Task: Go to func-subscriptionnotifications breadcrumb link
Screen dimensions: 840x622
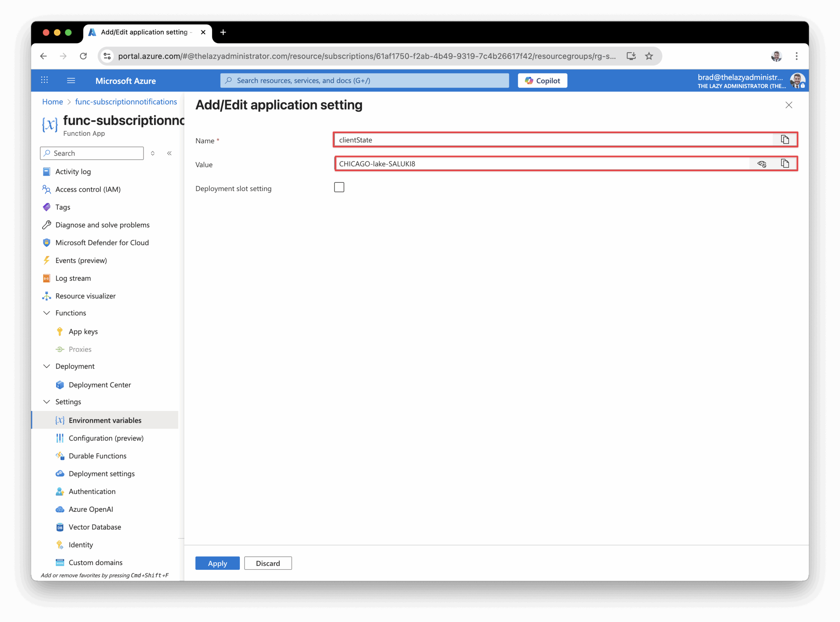Action: (126, 102)
